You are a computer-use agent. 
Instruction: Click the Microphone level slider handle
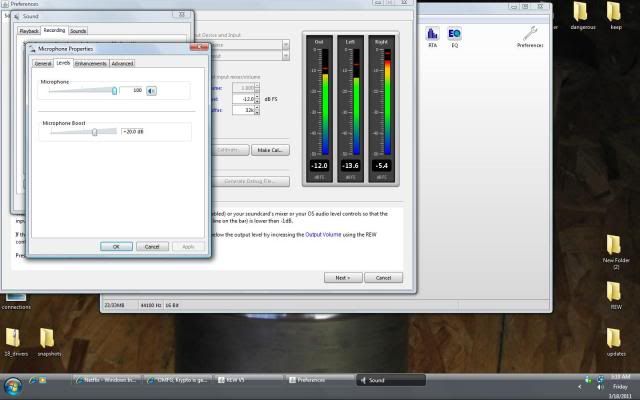tap(114, 91)
